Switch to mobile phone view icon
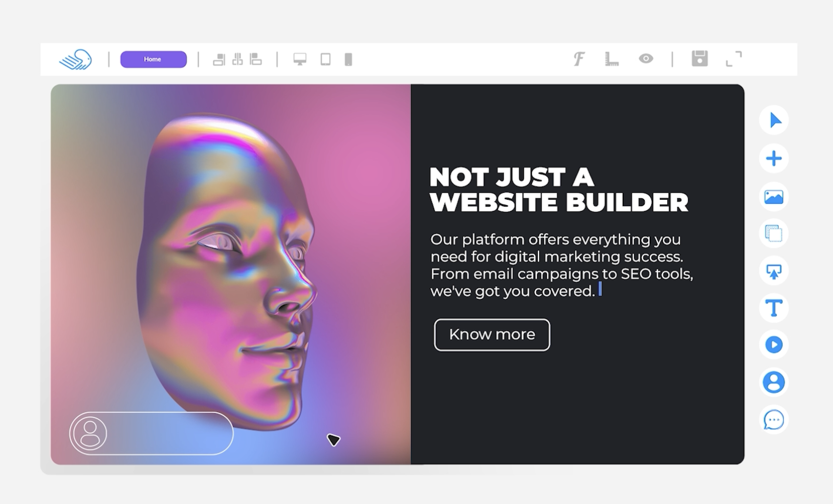This screenshot has width=833, height=504. point(348,59)
